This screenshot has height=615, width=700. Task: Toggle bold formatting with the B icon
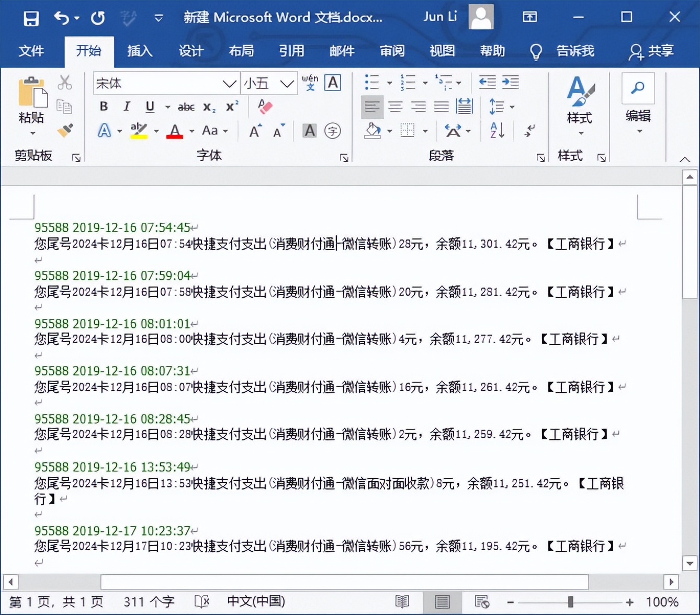103,107
